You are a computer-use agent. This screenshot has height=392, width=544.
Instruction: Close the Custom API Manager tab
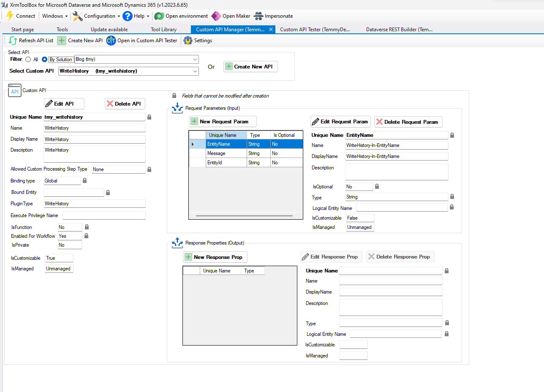coord(271,30)
